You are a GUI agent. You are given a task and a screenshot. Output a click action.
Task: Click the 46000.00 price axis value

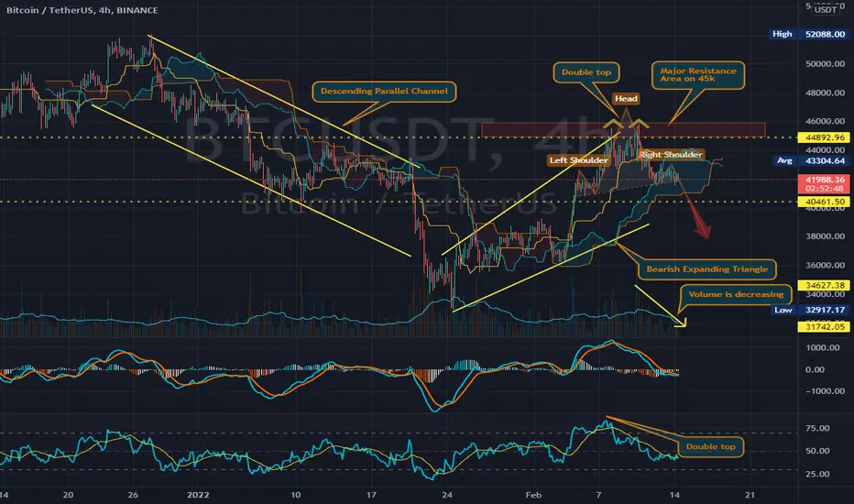click(x=825, y=122)
